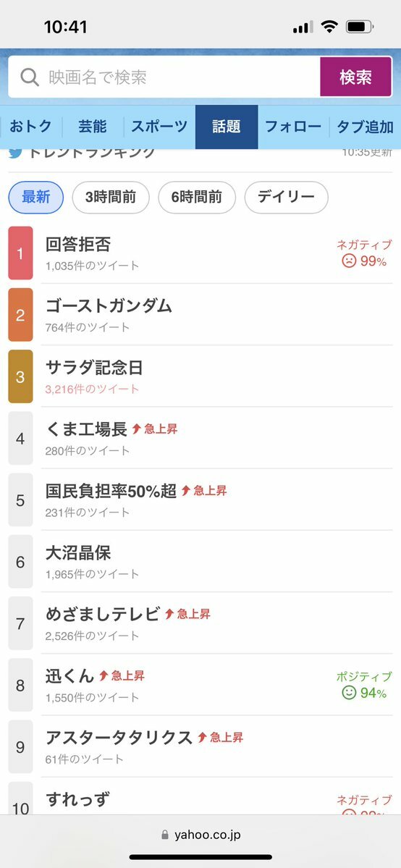
Task: Tap the orange rank 2 badge
Action: click(x=20, y=314)
